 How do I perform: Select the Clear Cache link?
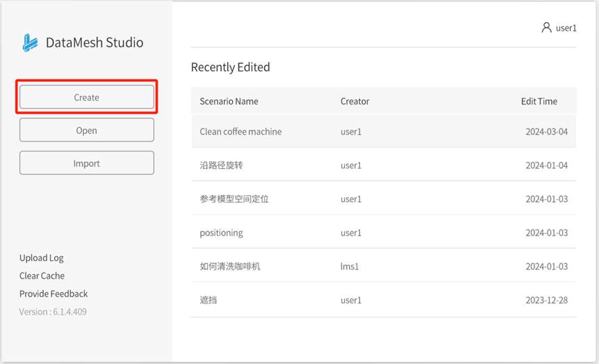pos(42,276)
